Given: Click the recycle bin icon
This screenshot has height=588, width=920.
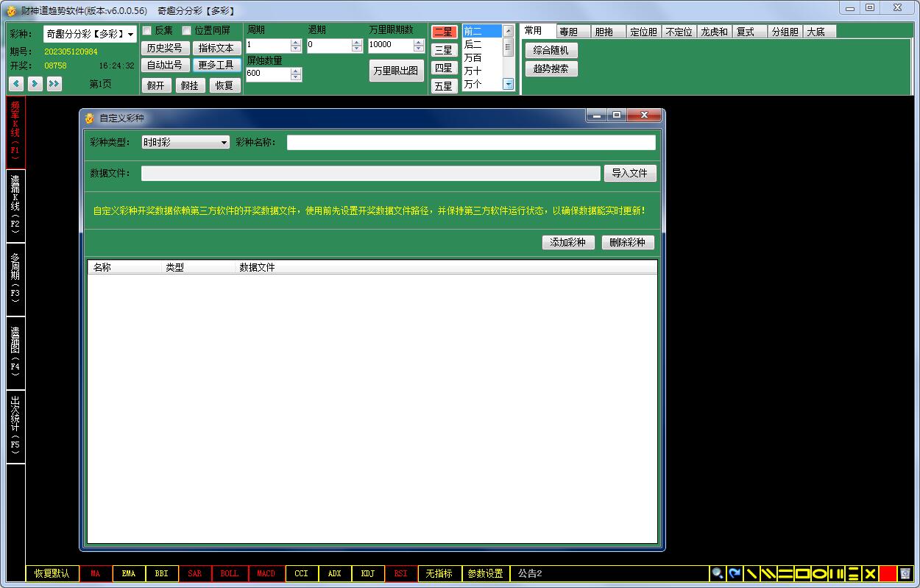Looking at the screenshot, I should [905, 573].
